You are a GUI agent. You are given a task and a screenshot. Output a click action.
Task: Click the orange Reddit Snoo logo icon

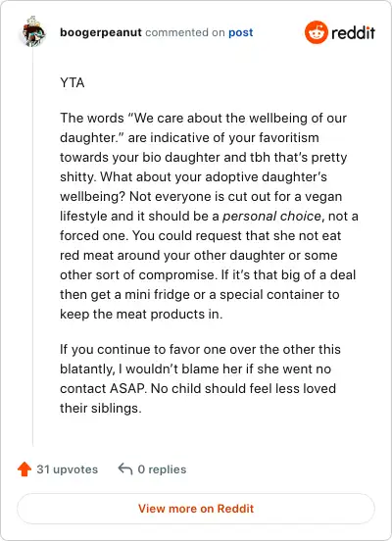pos(317,32)
